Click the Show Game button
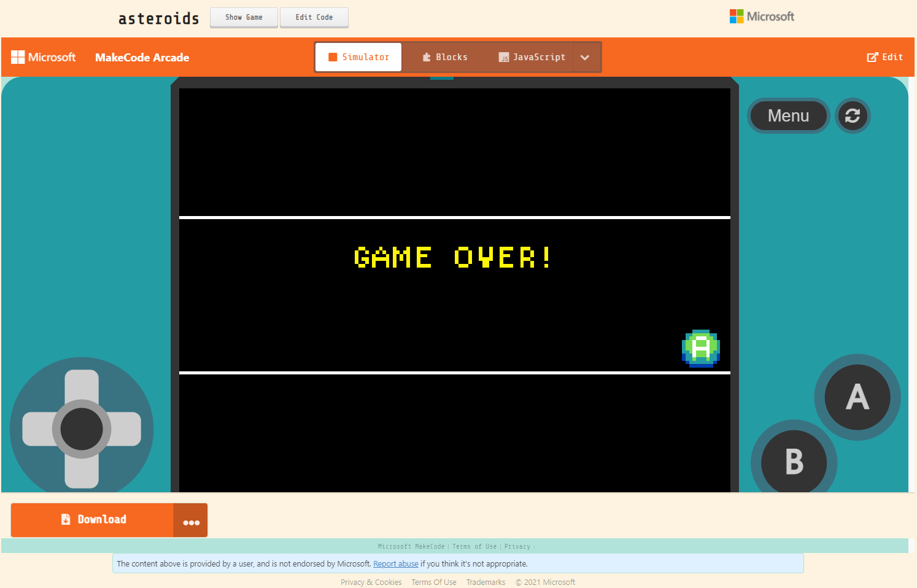917x588 pixels. 244,17
